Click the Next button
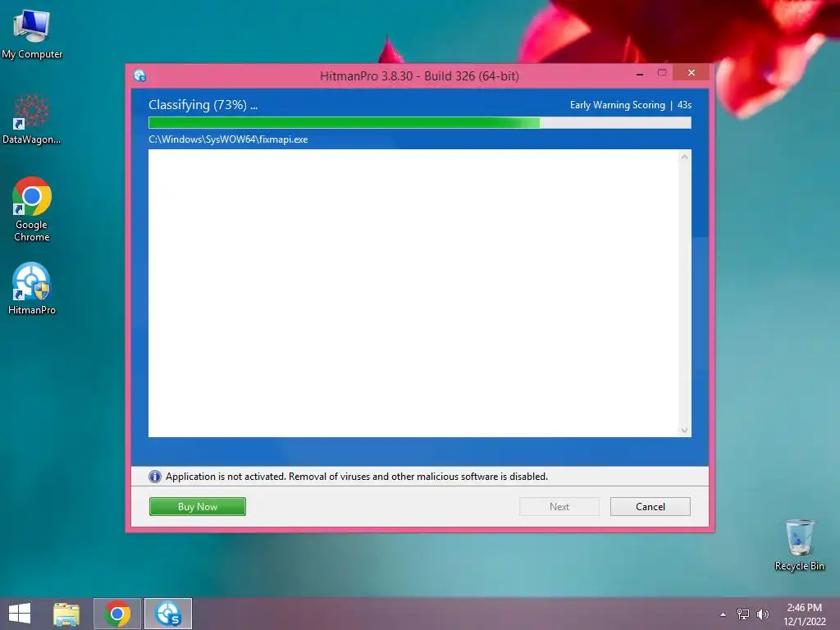The height and width of the screenshot is (630, 840). (559, 506)
